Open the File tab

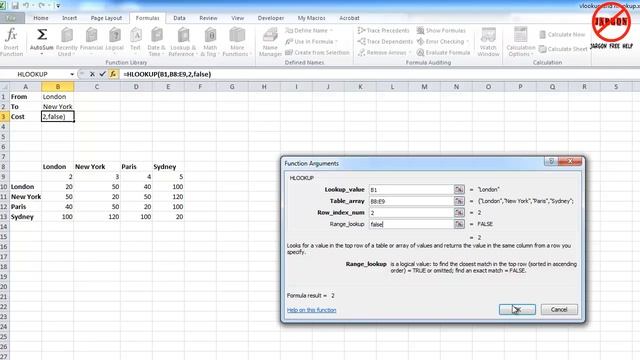click(x=12, y=18)
